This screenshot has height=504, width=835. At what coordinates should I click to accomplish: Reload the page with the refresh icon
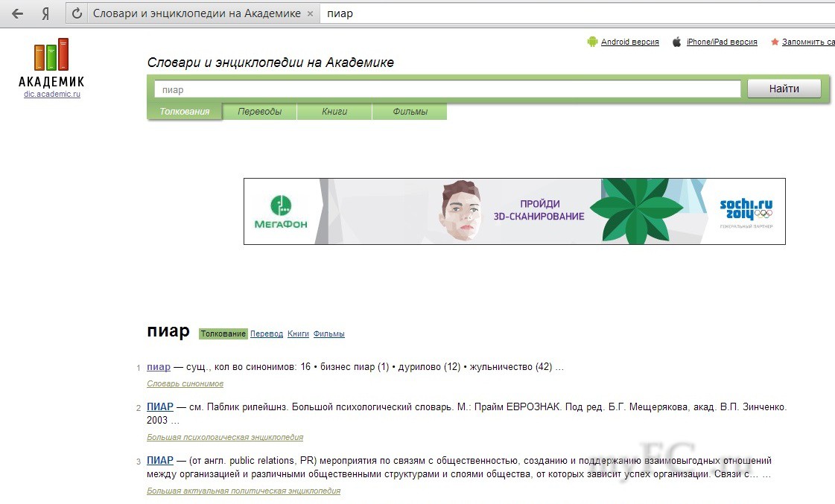(77, 14)
